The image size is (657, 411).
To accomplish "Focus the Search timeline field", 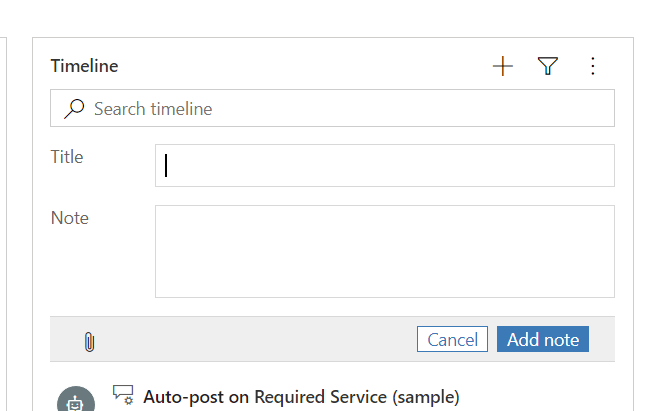I will 350,108.
